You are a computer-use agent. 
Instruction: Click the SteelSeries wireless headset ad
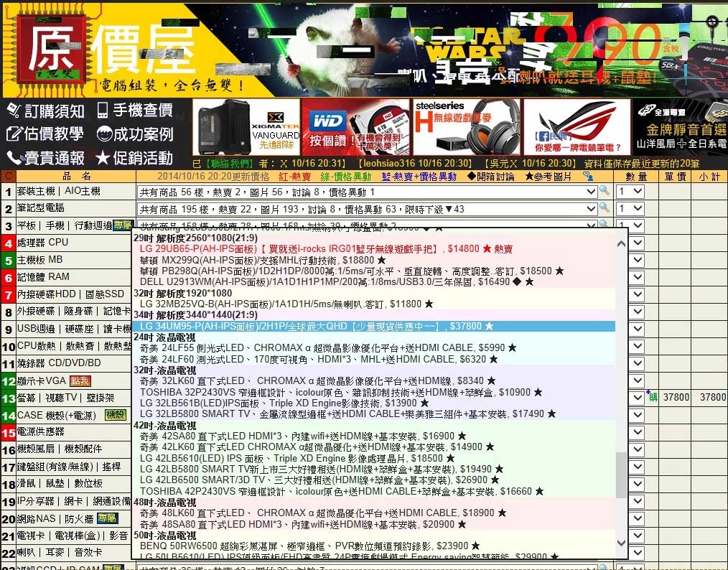[x=466, y=127]
